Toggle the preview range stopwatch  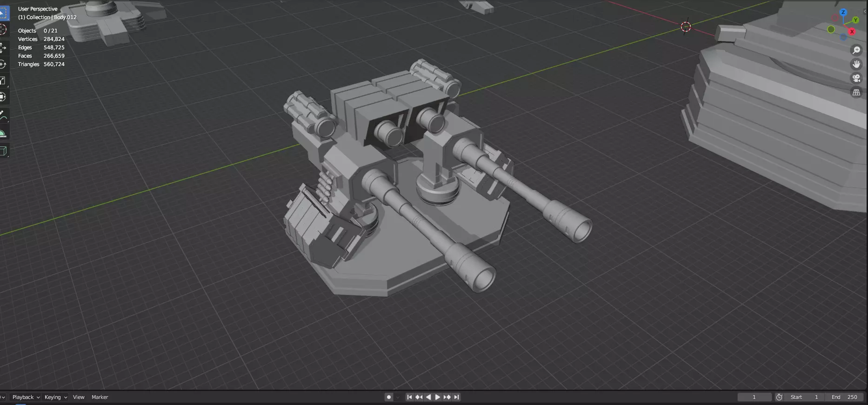(x=779, y=397)
